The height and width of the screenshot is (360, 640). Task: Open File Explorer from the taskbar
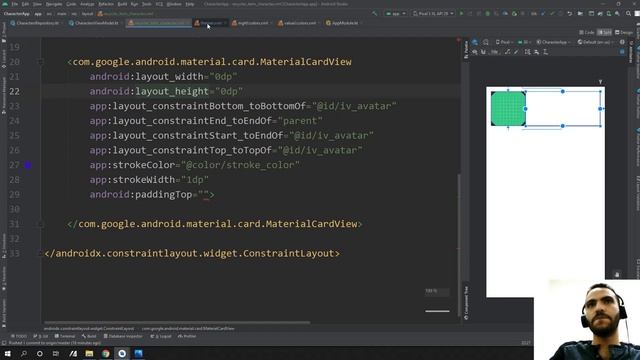point(89,353)
